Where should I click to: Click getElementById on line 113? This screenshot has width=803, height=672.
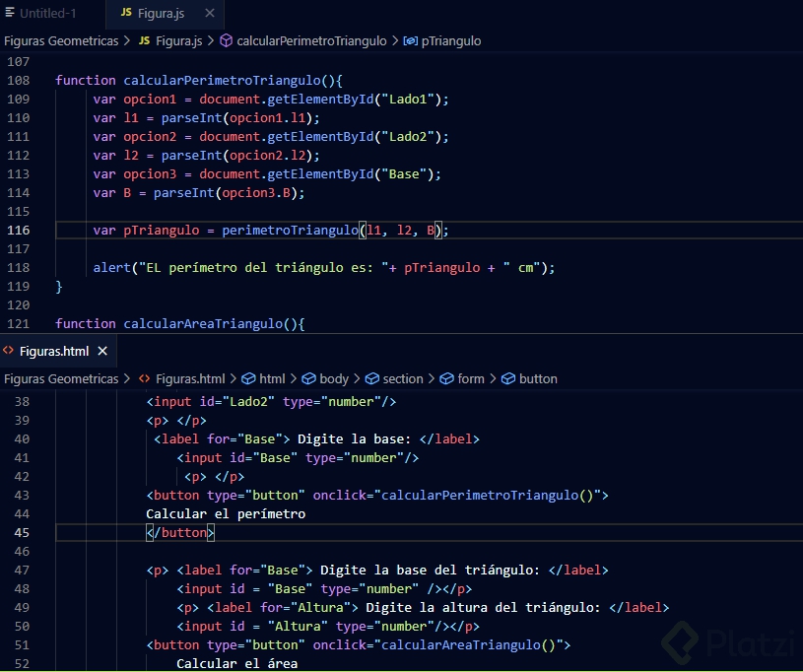(x=320, y=174)
